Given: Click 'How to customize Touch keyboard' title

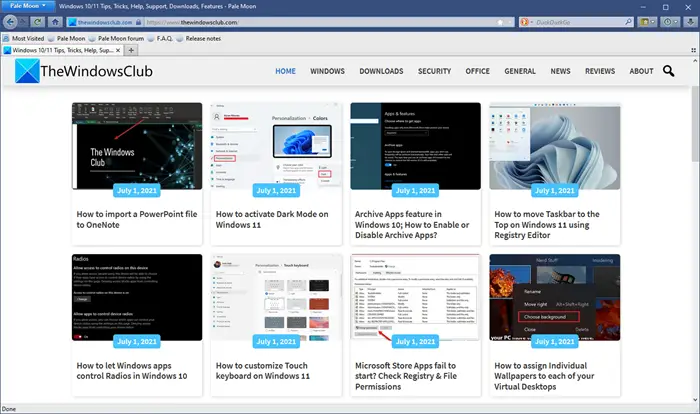Looking at the screenshot, I should [x=262, y=371].
